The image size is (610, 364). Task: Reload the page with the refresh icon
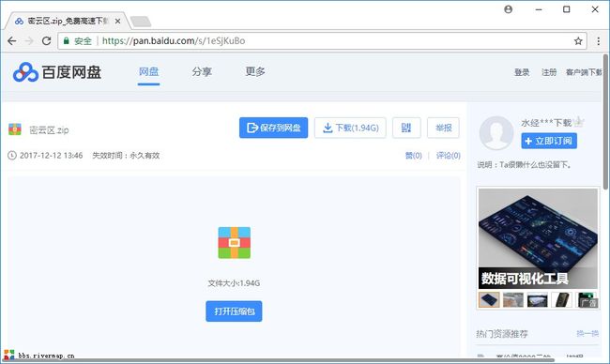pos(46,41)
